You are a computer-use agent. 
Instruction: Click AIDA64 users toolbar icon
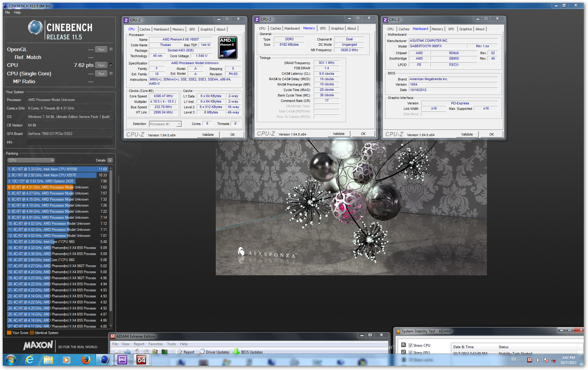[155, 352]
